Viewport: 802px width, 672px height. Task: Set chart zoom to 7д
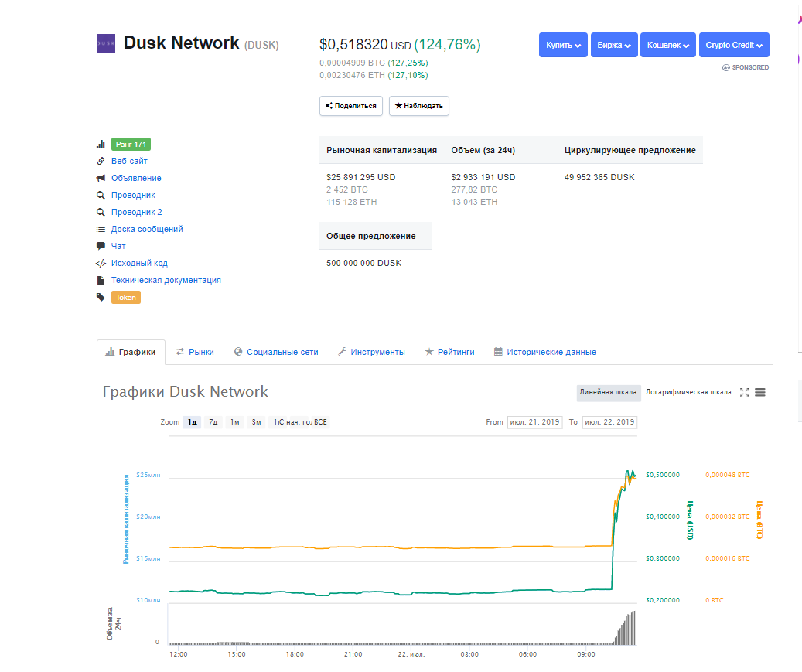[x=213, y=422]
